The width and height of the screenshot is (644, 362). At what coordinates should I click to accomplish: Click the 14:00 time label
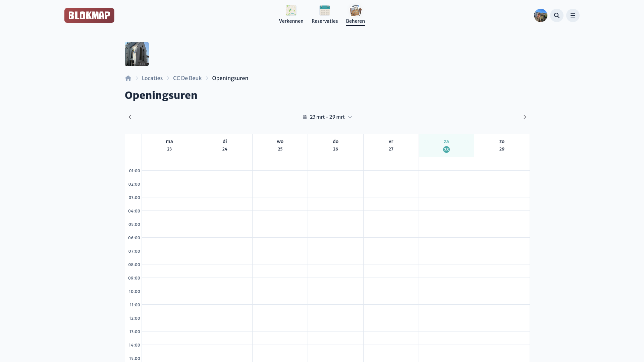[x=135, y=345]
